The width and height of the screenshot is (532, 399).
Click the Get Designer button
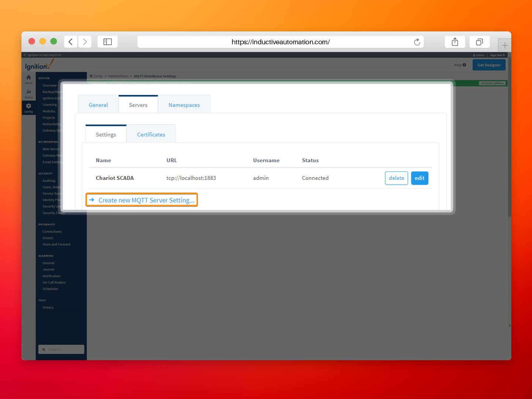(x=489, y=65)
